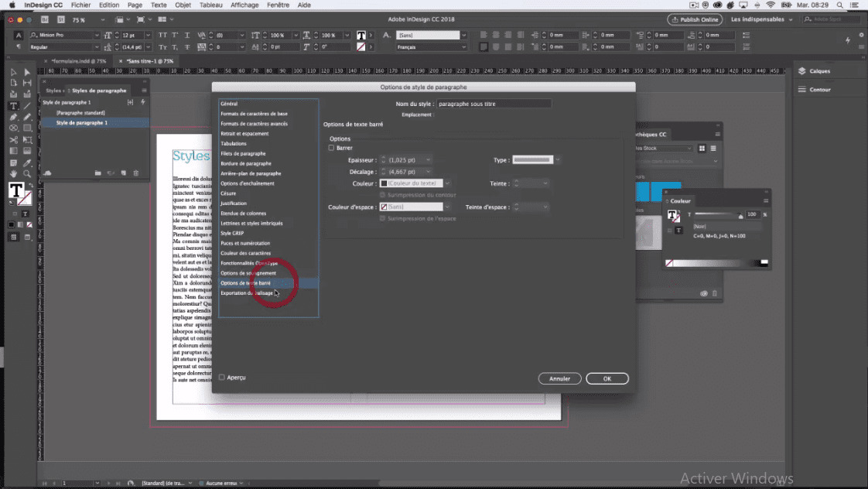Click the Annuler button
Screen dimensions: 868x489
coord(559,379)
